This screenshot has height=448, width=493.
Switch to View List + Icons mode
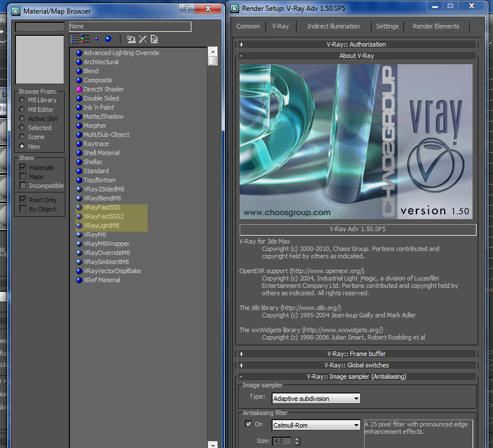[x=85, y=39]
